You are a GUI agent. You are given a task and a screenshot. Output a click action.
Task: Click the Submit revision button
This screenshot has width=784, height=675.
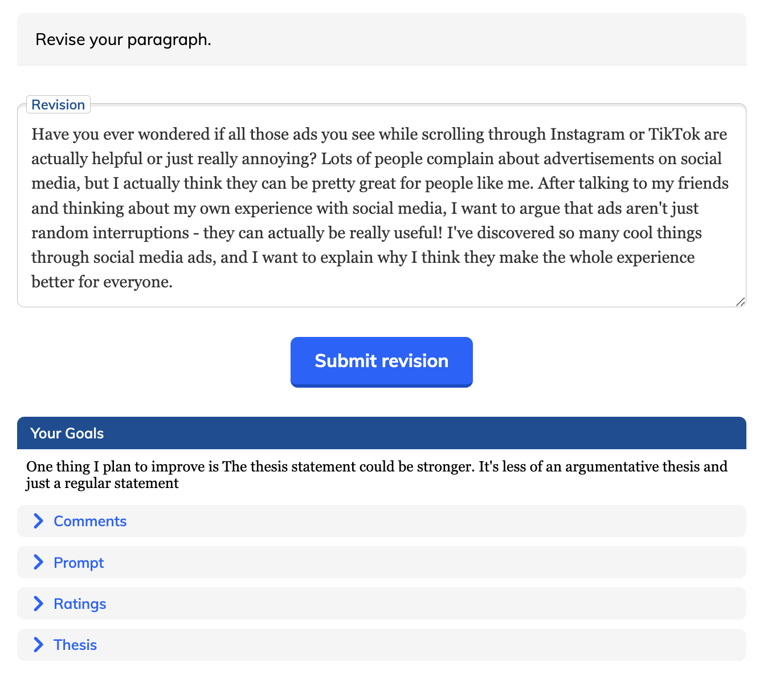381,361
